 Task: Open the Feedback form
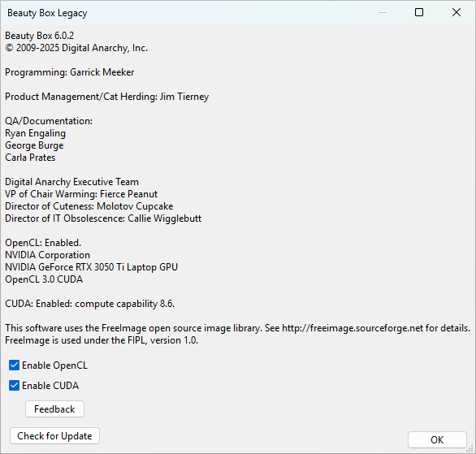(54, 409)
